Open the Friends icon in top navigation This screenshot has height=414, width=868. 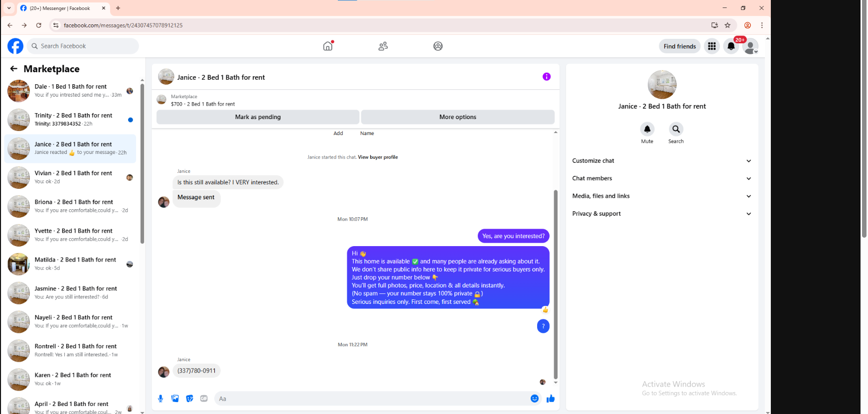[383, 46]
